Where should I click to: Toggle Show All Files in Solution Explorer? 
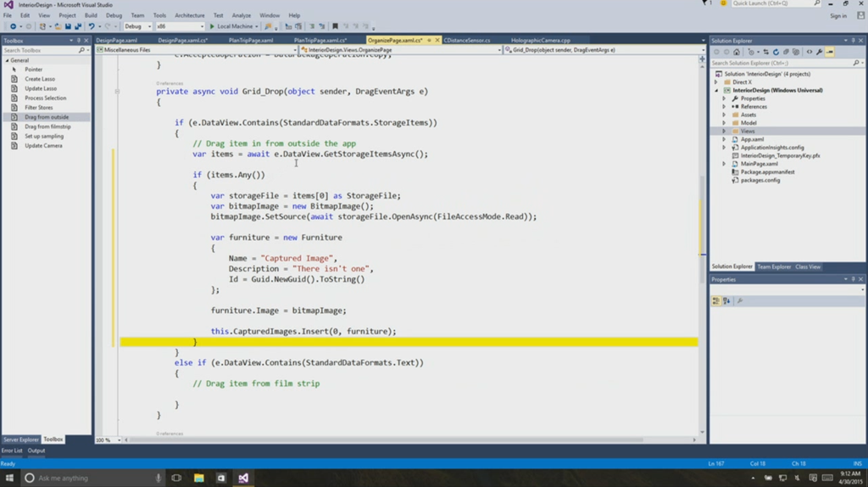point(796,52)
